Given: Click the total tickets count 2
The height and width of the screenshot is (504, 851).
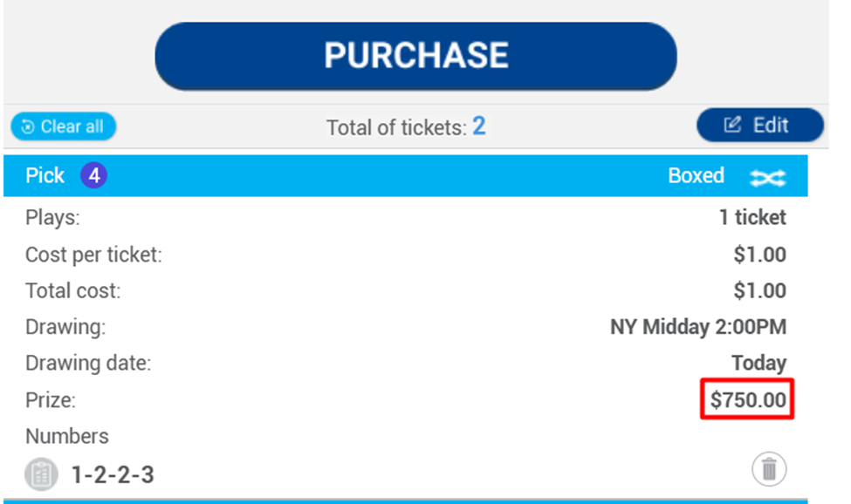Looking at the screenshot, I should pos(479,126).
